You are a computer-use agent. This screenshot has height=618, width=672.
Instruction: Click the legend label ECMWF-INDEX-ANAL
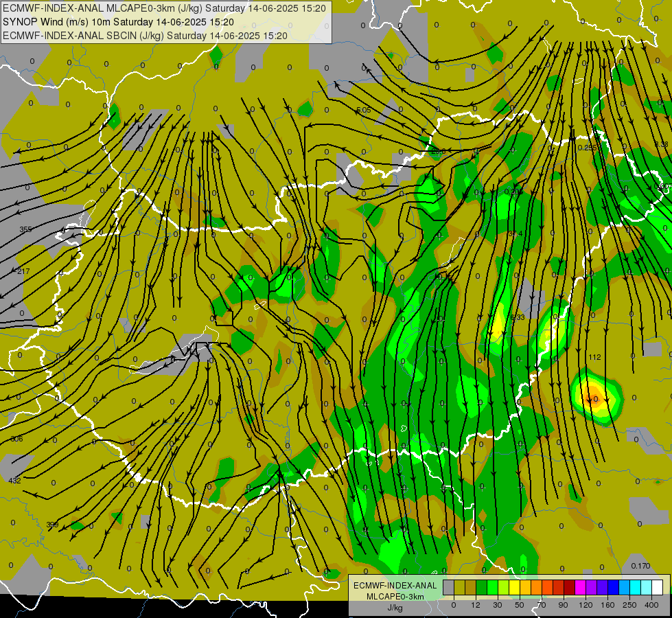(x=395, y=586)
